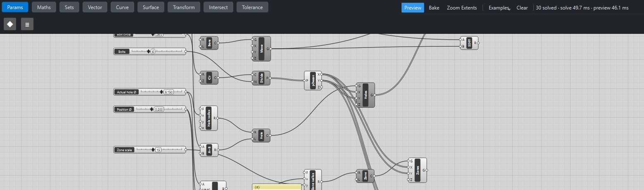This screenshot has height=190, width=644.
Task: Select the Zones component node
Action: (417, 170)
